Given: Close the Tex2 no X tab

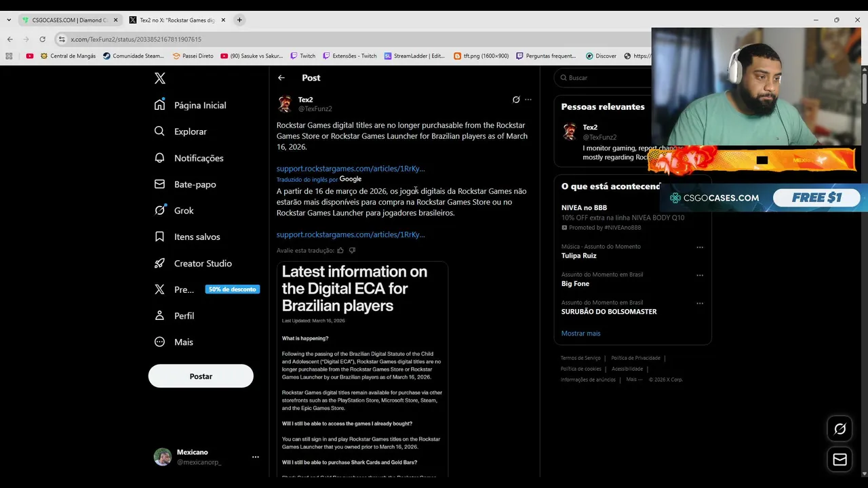Looking at the screenshot, I should (222, 20).
